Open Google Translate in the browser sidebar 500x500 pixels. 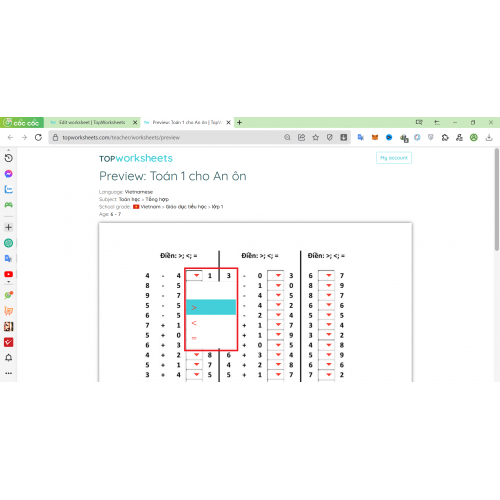(9, 258)
